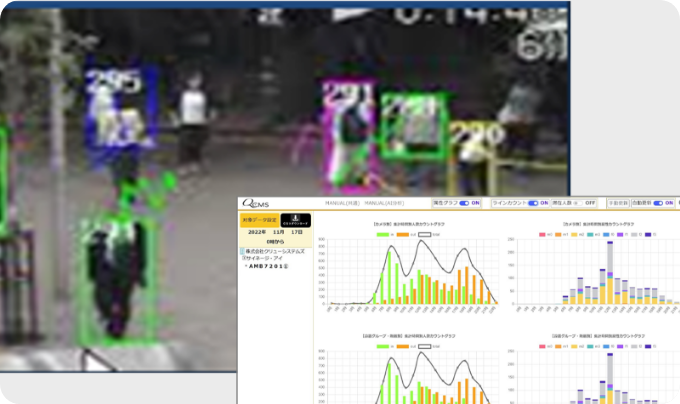Viewport: 680px width, 404px height.
Task: Click the QCMS logo
Action: pyautogui.click(x=255, y=202)
